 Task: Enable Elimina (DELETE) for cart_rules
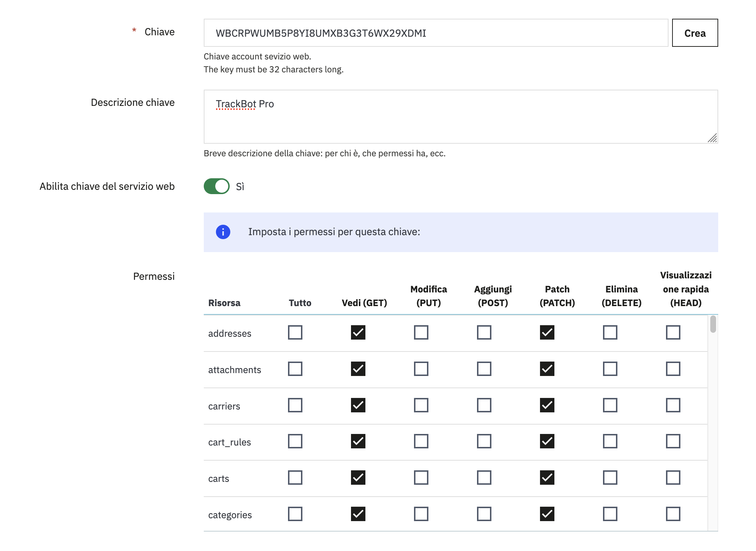[610, 441]
